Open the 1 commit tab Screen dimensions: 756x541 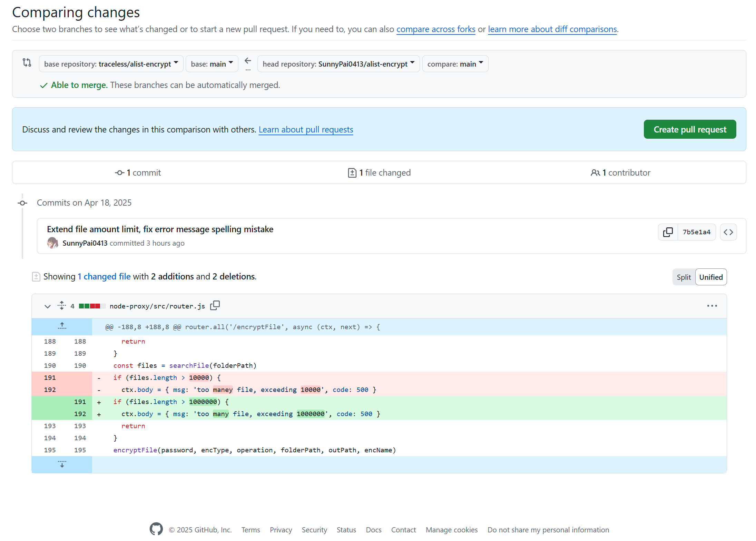[x=138, y=173]
